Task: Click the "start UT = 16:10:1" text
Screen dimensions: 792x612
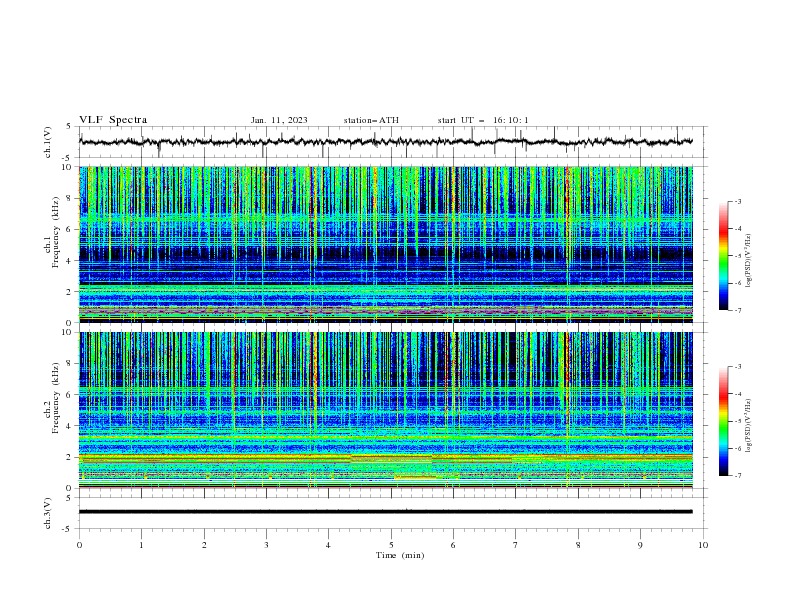Action: (x=483, y=120)
